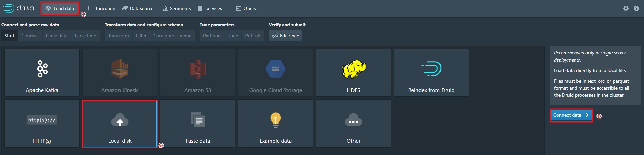Screen dimensions: 644x155
Task: Click the Druid logo
Action: tap(19, 8)
